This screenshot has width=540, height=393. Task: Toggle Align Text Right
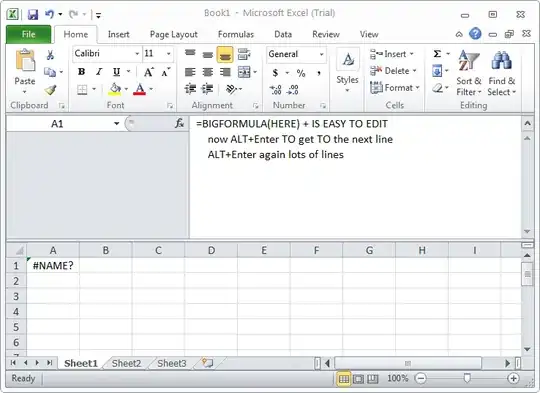[x=225, y=72]
